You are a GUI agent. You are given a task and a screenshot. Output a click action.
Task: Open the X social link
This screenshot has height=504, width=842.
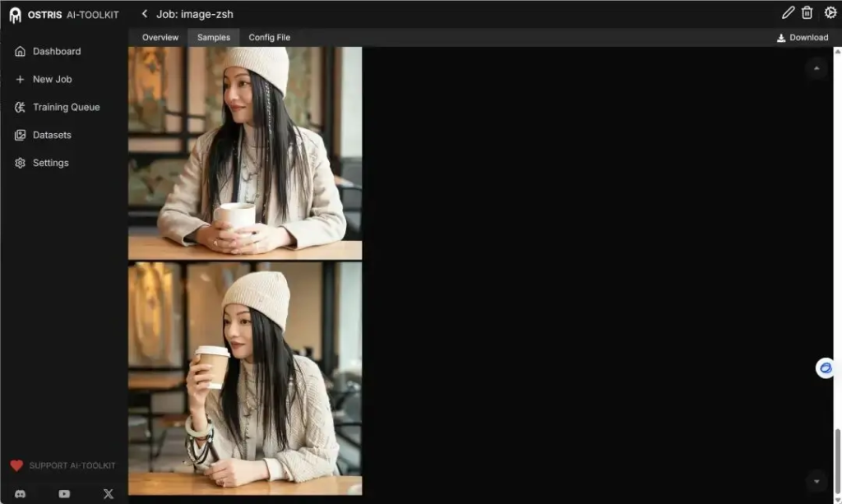108,494
